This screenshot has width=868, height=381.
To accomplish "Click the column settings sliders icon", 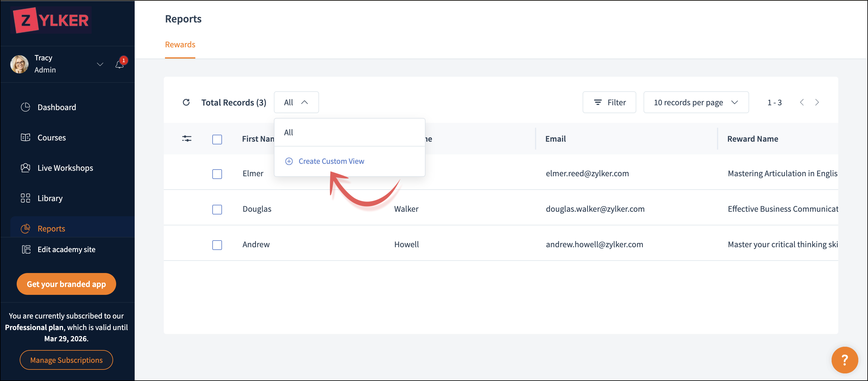I will [x=187, y=139].
